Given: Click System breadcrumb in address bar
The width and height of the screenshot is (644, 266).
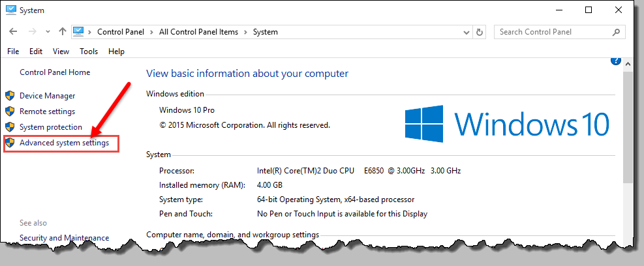Looking at the screenshot, I should pos(266,32).
